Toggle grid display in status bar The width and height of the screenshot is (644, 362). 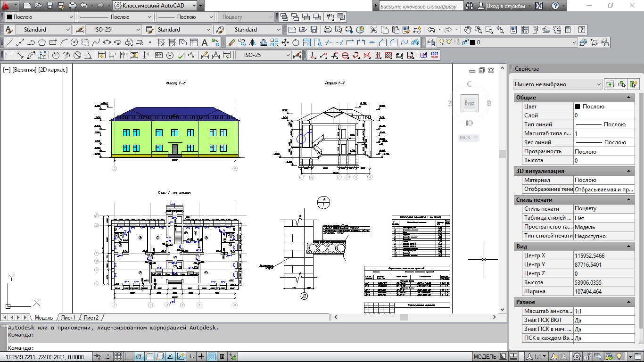coord(118,356)
